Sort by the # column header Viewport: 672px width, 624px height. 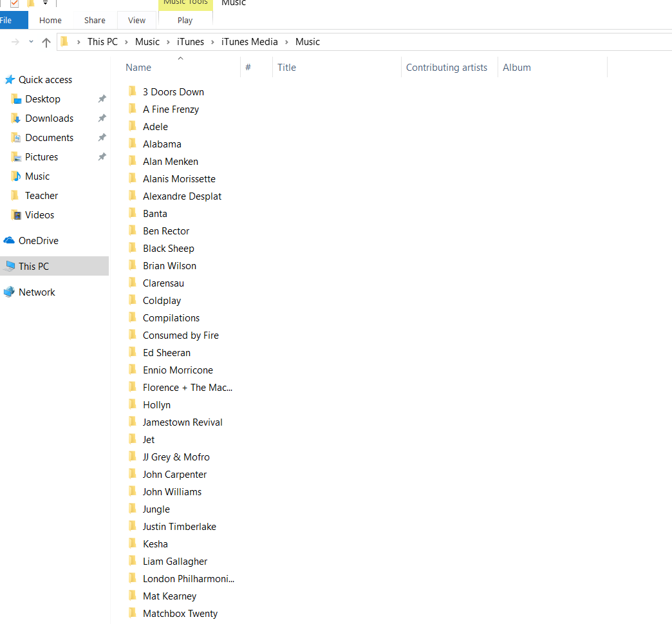point(248,68)
